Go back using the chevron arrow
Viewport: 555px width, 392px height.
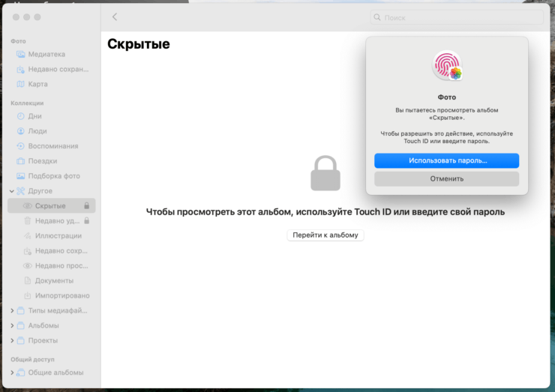[x=115, y=16]
